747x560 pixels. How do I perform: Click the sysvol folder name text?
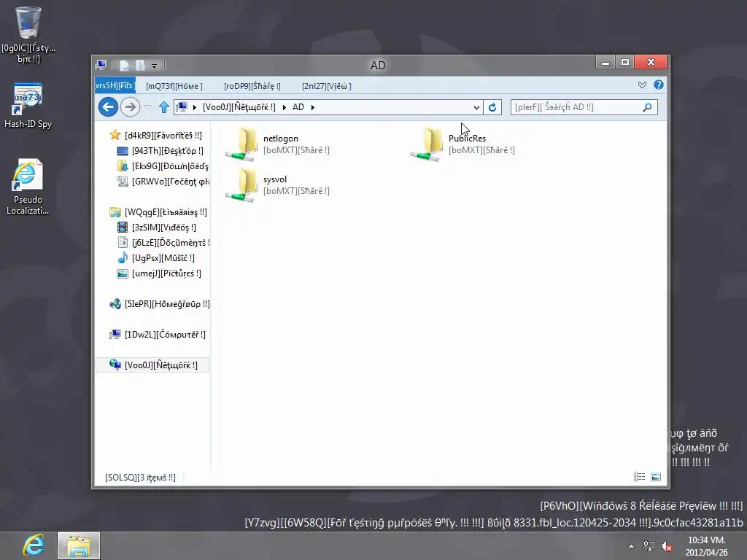[x=275, y=179]
